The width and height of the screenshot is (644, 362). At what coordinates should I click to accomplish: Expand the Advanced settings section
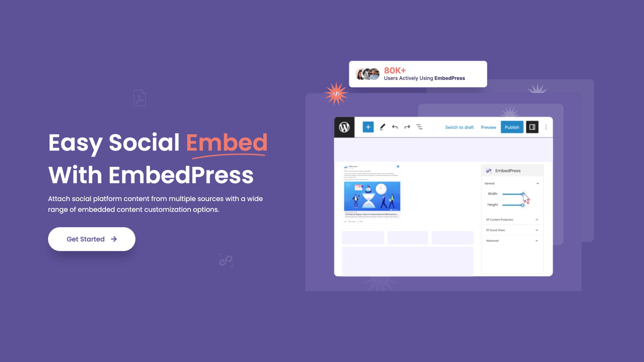click(x=511, y=240)
